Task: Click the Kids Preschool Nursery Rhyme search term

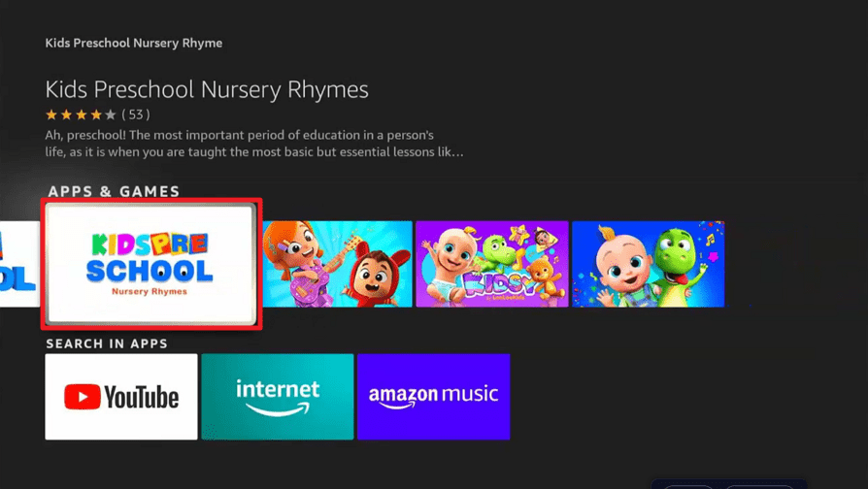Action: (x=134, y=43)
